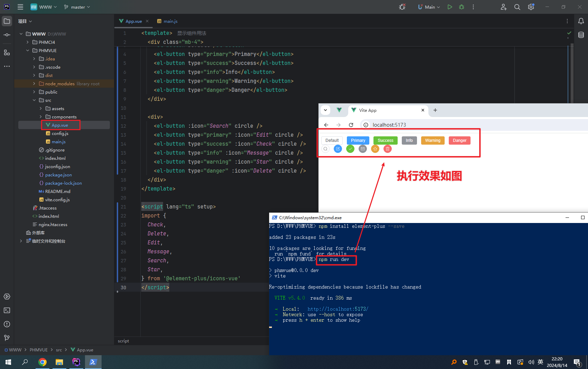Image resolution: width=588 pixels, height=369 pixels.
Task: Click the green Check circle button
Action: coord(350,149)
